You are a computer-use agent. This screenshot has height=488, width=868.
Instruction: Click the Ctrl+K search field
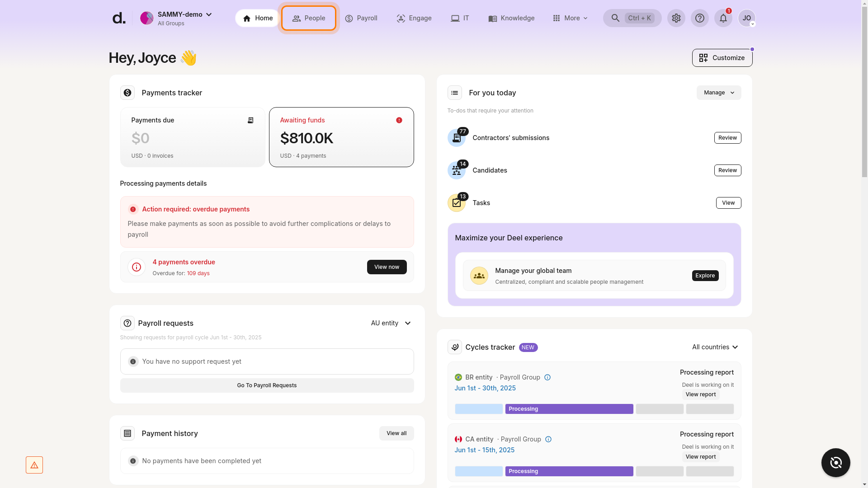point(632,18)
